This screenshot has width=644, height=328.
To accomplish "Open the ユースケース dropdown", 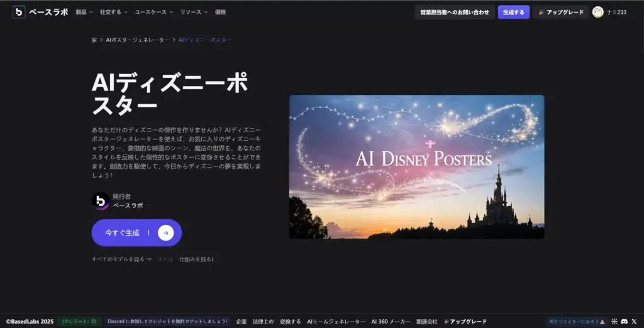I will point(154,13).
